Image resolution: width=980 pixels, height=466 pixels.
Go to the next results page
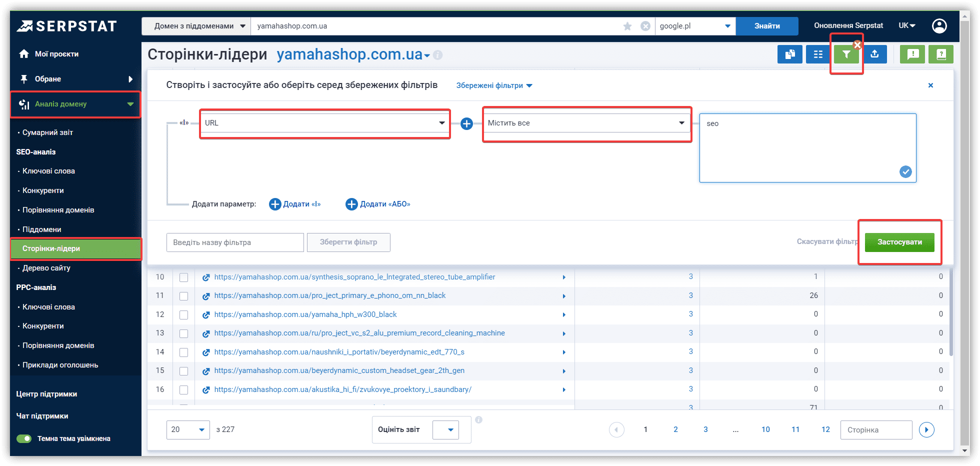(926, 429)
